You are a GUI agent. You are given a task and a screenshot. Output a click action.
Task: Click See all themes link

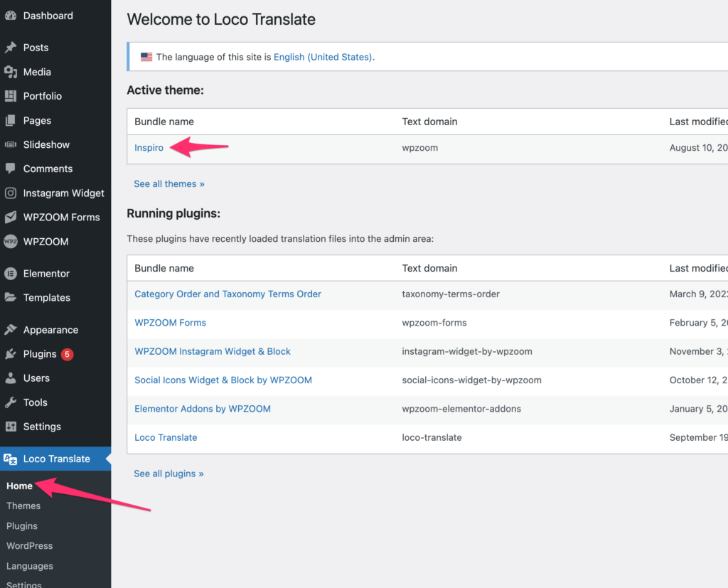tap(169, 184)
